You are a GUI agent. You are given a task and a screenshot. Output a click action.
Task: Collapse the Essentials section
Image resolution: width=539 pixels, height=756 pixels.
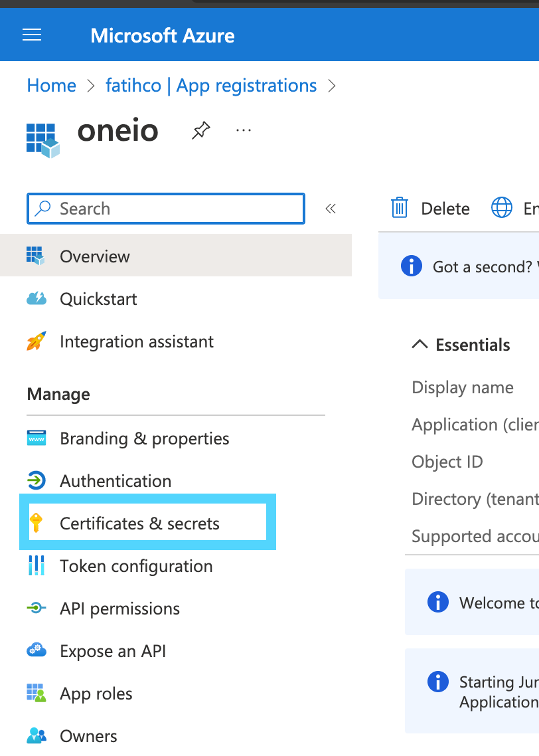click(x=420, y=344)
